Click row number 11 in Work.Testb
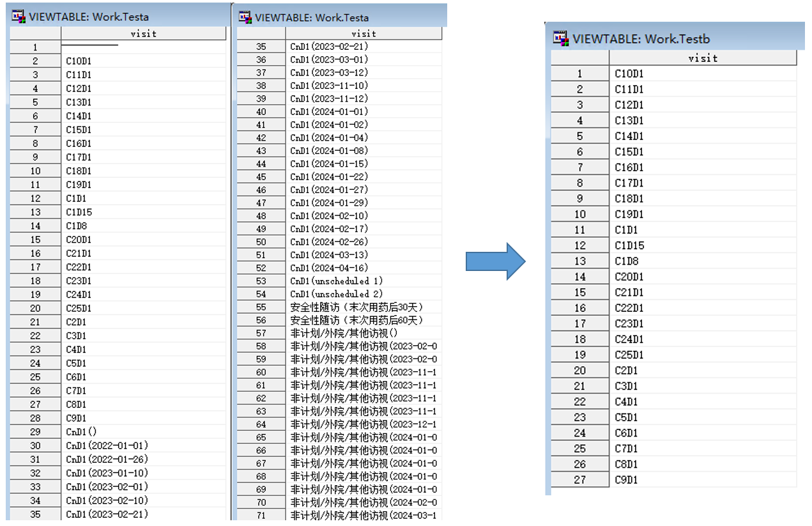This screenshot has width=812, height=526. (x=579, y=229)
